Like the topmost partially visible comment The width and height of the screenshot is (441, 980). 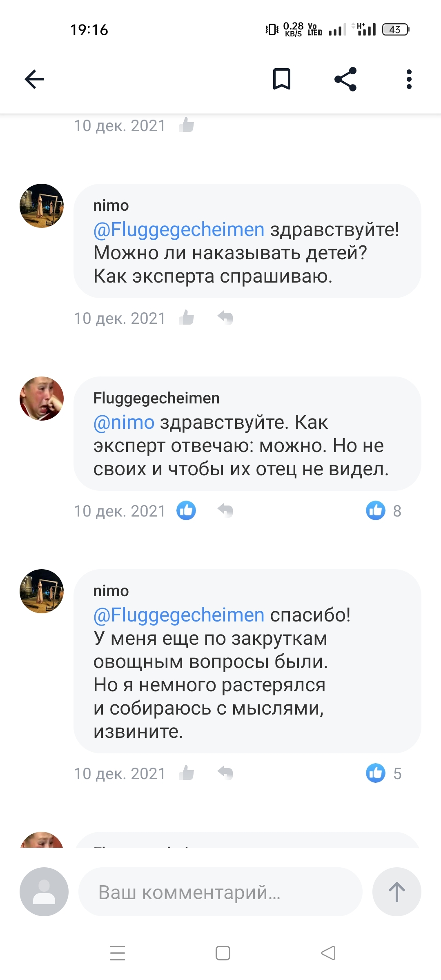(x=187, y=125)
